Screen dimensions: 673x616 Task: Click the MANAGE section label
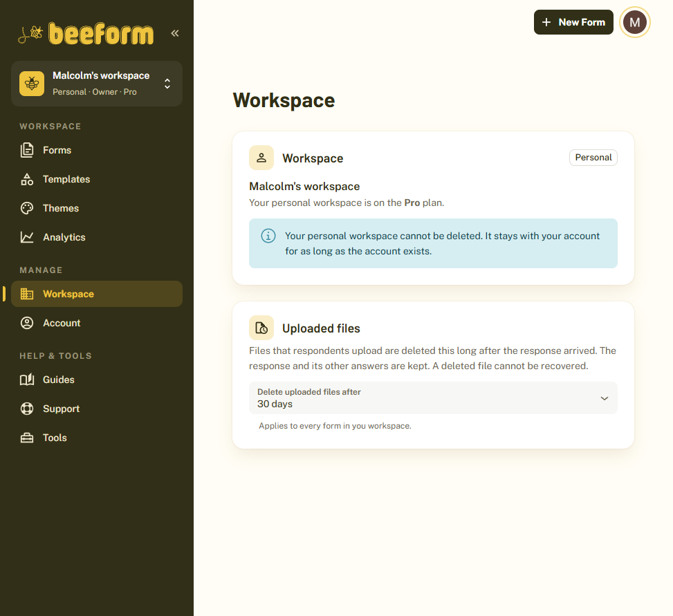click(41, 270)
